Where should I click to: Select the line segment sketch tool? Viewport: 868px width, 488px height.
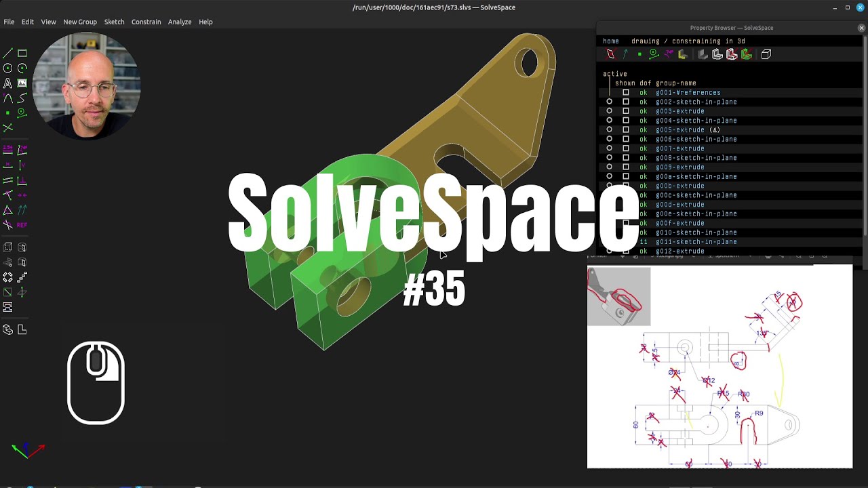click(7, 54)
